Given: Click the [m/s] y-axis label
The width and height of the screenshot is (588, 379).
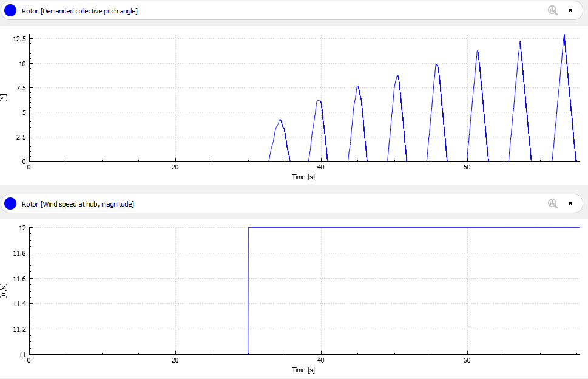Looking at the screenshot, I should pos(4,291).
